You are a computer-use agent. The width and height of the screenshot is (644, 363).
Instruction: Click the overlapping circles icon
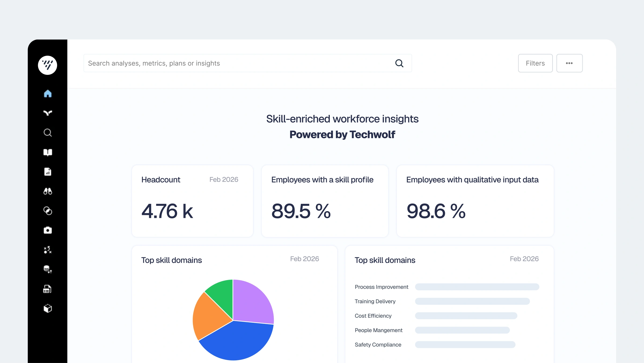point(47,211)
